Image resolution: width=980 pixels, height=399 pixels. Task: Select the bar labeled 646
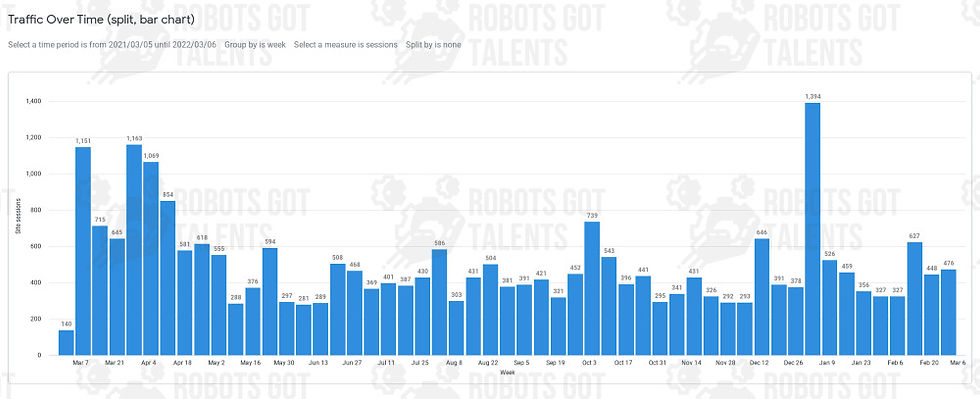pyautogui.click(x=762, y=296)
